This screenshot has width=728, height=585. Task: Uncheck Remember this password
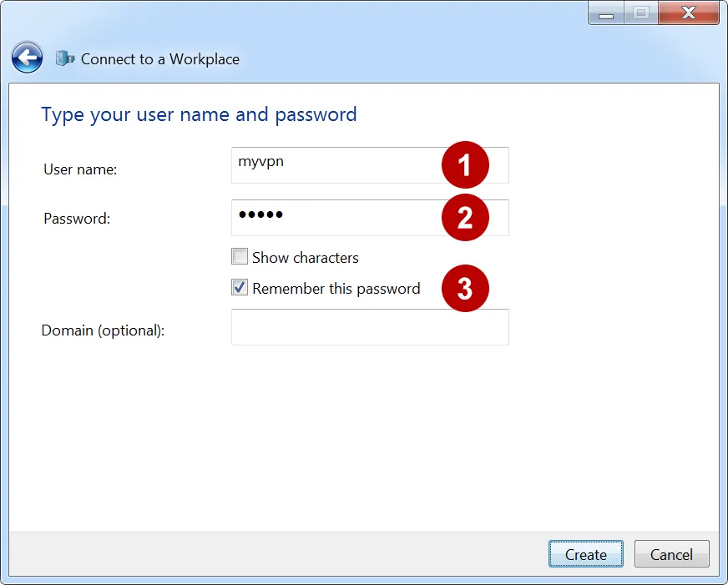tap(240, 287)
